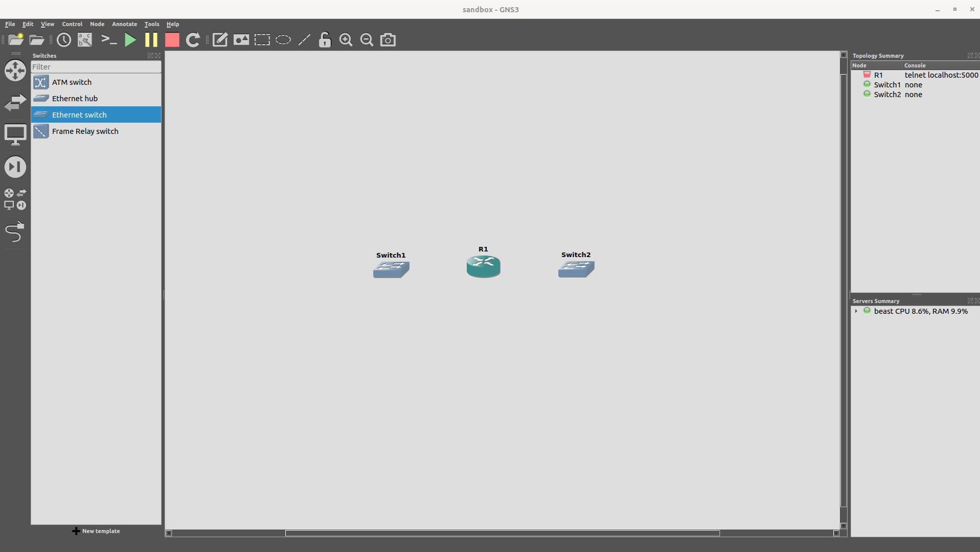Toggle the Lock/unlock items padlock icon
Screen dimensions: 980x552
[325, 40]
